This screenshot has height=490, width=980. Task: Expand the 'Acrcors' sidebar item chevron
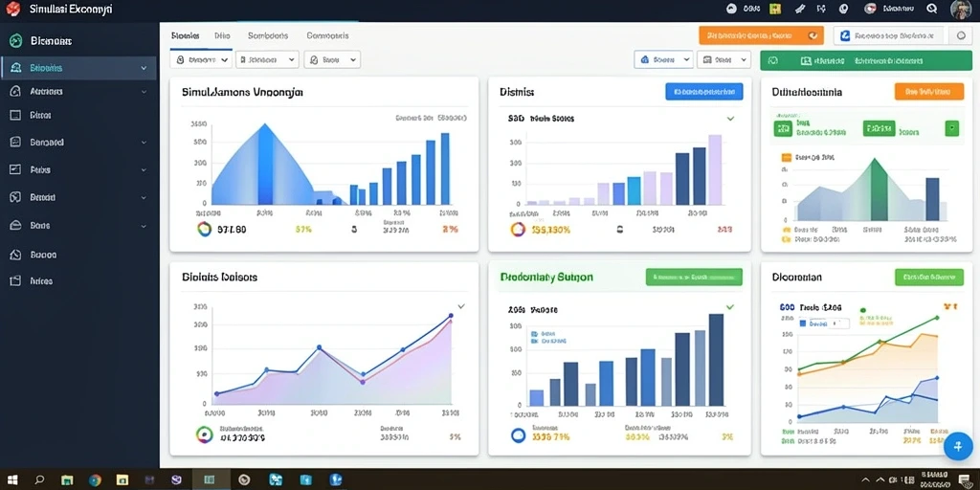tap(144, 91)
